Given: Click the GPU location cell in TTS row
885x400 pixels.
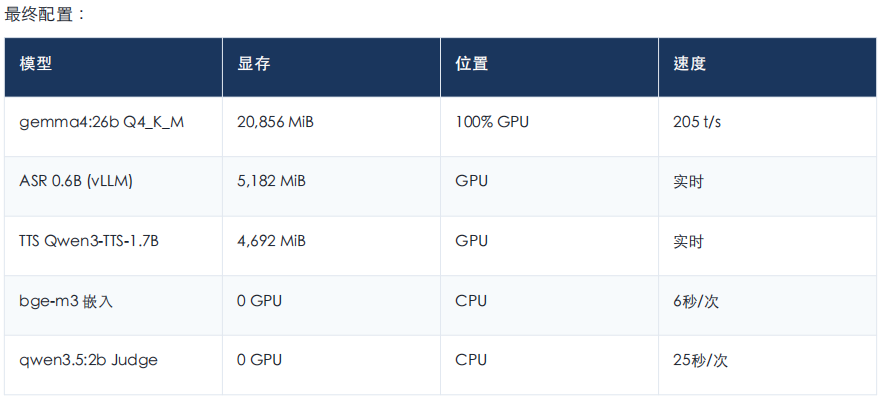Looking at the screenshot, I should [471, 241].
